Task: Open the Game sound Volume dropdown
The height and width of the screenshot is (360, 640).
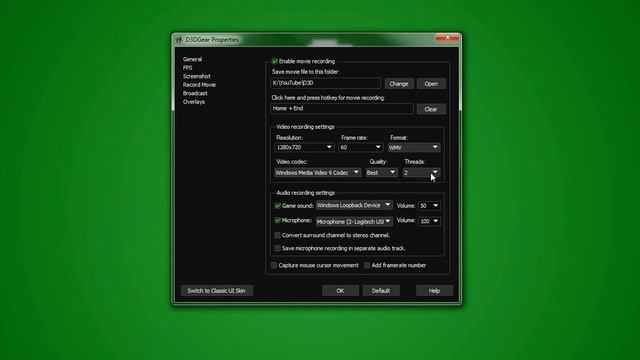Action: pos(429,206)
